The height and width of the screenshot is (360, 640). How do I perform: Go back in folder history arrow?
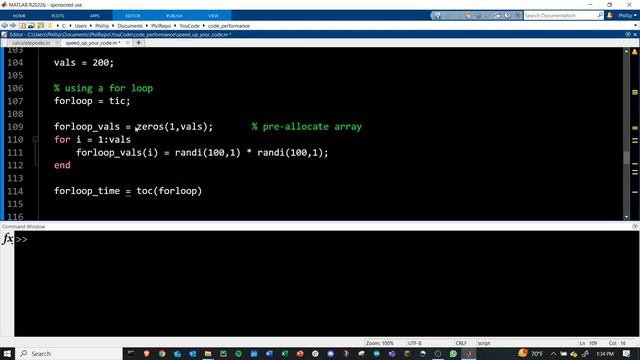[4, 26]
